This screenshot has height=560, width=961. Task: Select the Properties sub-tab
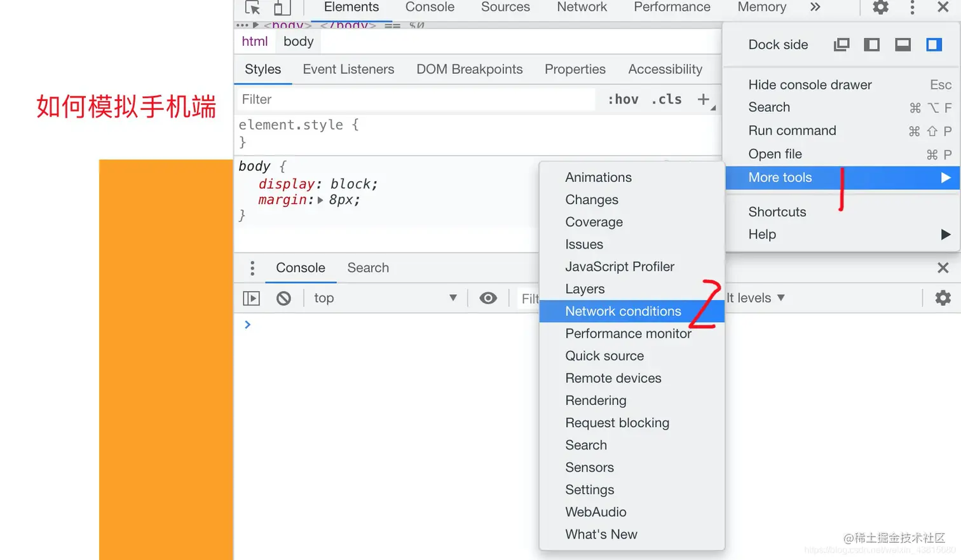(x=575, y=69)
